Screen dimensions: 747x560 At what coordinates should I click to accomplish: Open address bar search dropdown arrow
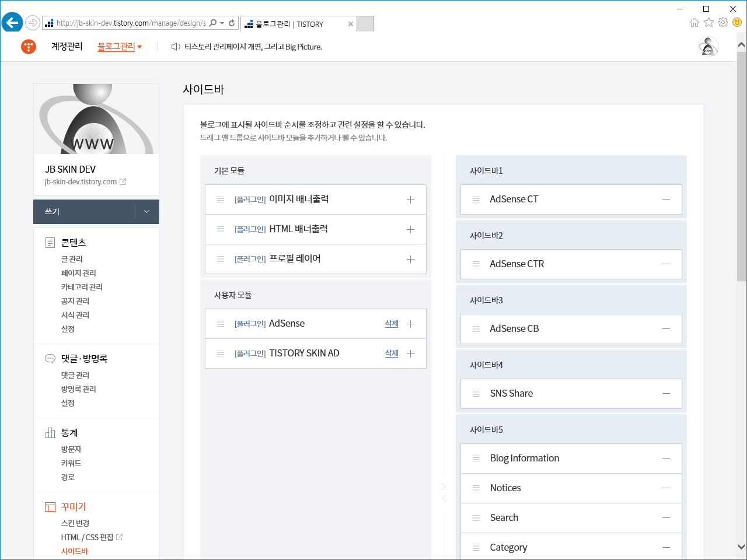[222, 23]
